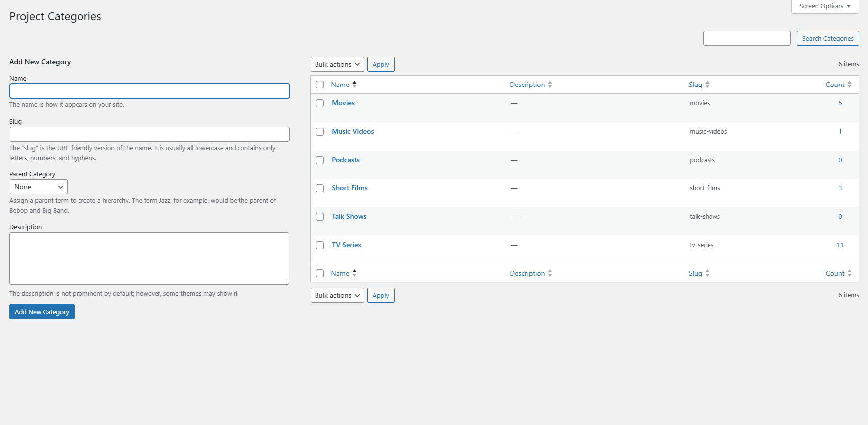Click footer Slug column sort arrows
Viewport: 868px width, 425px height.
tap(707, 273)
